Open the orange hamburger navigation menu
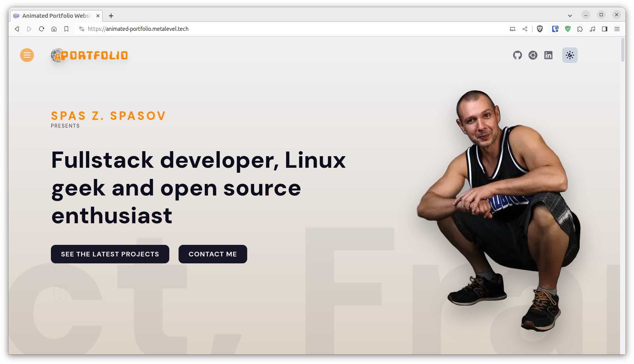The image size is (634, 364). pos(27,55)
